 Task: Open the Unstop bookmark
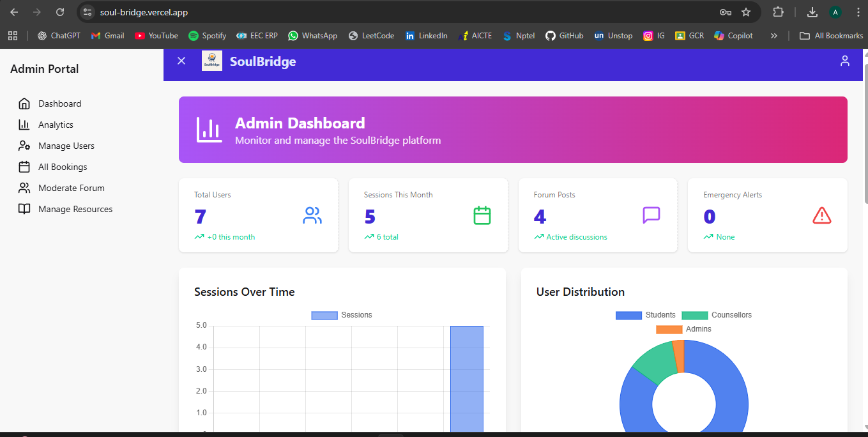(x=613, y=36)
